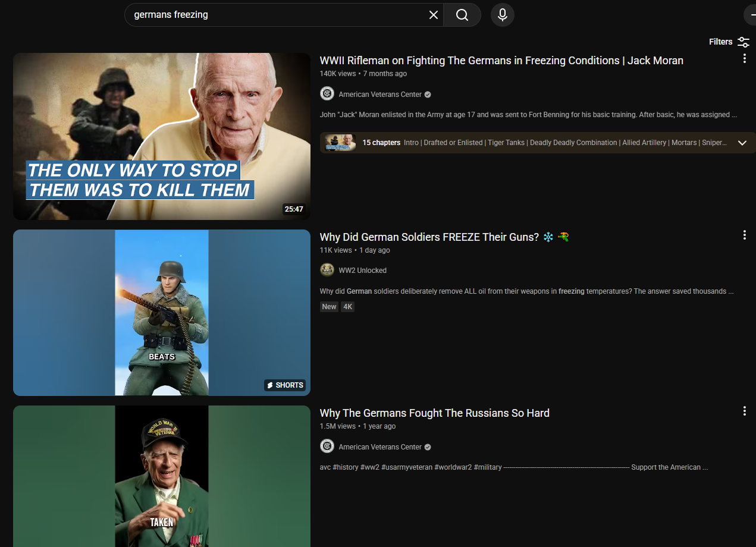Click verified checkmark beside American Veterans Center, Jack Moran video
Viewport: 756px width, 547px height.
[428, 95]
